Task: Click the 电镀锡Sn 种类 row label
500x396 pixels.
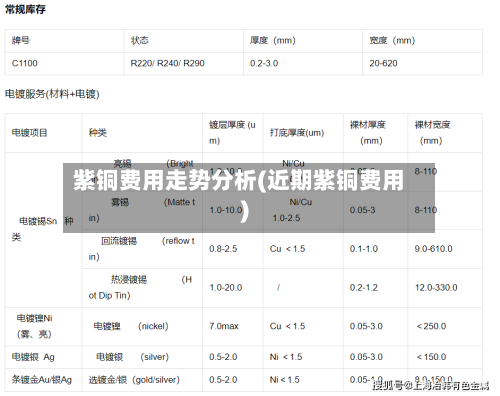Action: (x=42, y=229)
